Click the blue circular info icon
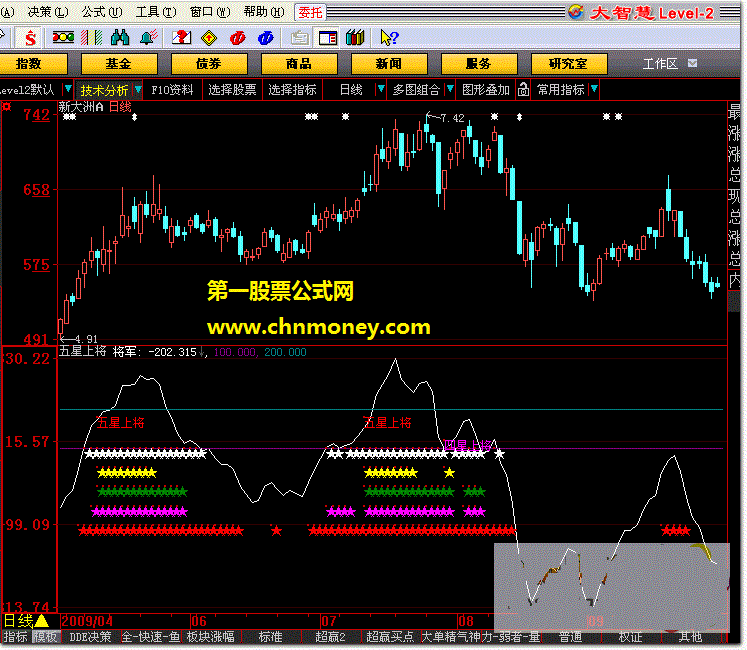Image resolution: width=747 pixels, height=650 pixels. 265,38
